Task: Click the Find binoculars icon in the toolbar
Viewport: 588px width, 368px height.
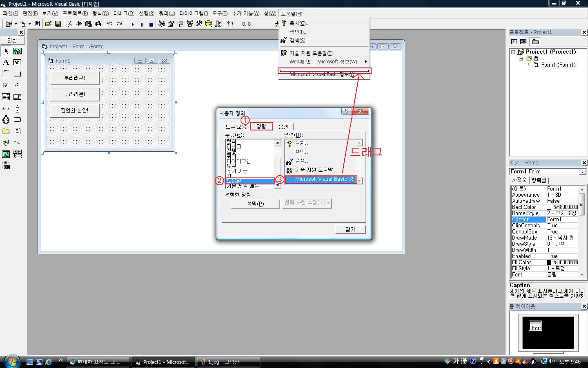Action: click(98, 24)
